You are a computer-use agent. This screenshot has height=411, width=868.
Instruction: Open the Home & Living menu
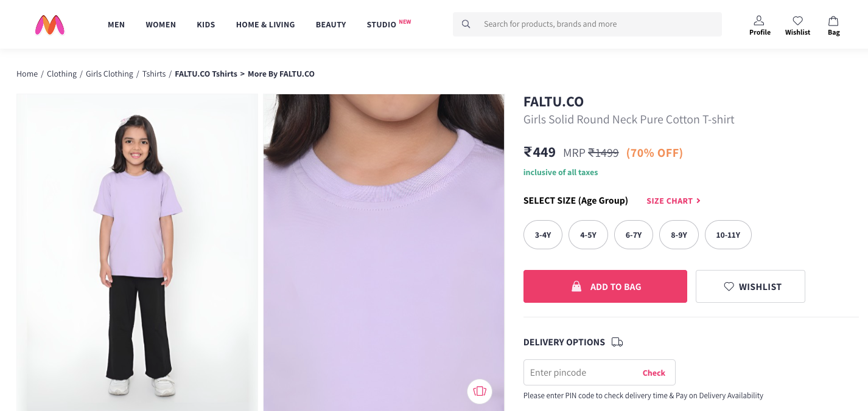tap(265, 25)
